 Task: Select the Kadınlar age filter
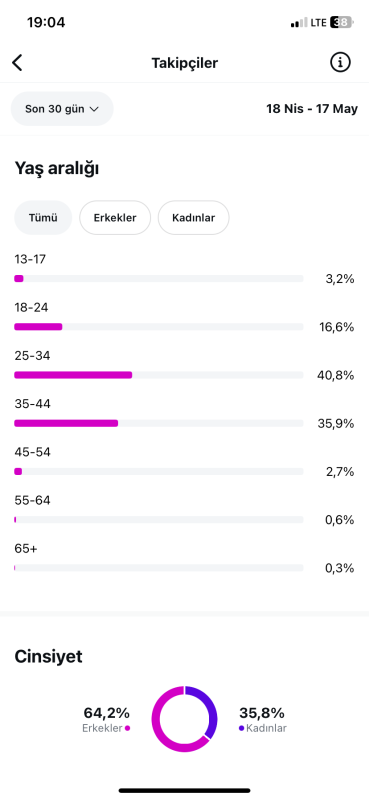[193, 218]
